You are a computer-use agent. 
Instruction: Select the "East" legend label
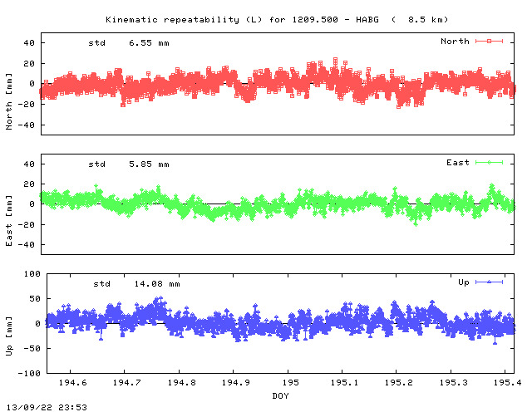tap(458, 163)
